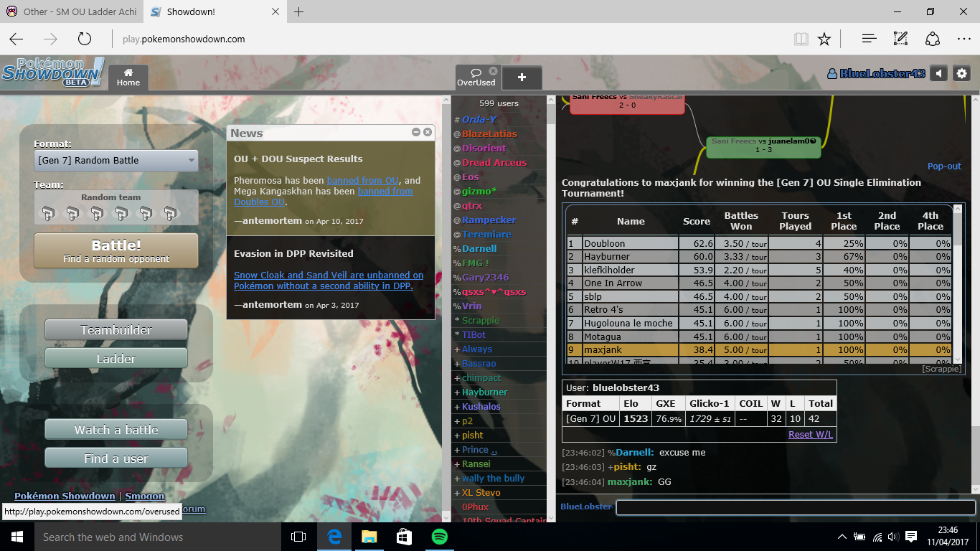Refresh the page in the browser
The width and height of the screenshot is (980, 551).
[84, 39]
